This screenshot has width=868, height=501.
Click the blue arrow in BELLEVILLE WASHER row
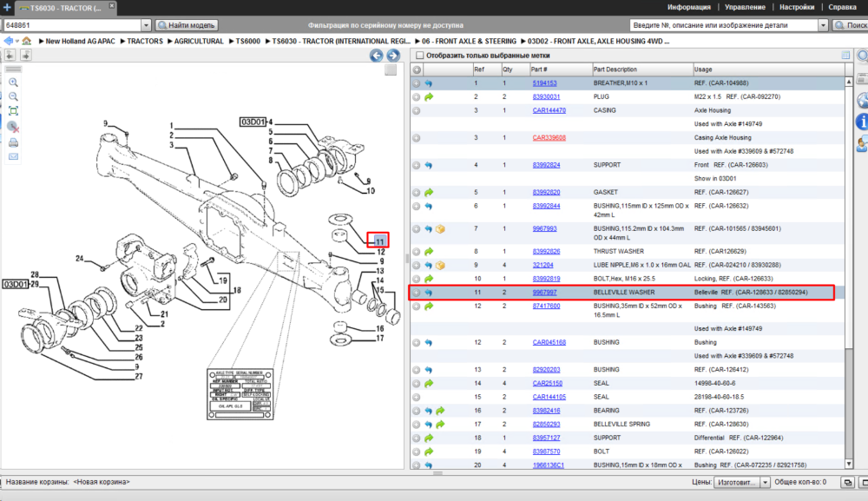(429, 293)
